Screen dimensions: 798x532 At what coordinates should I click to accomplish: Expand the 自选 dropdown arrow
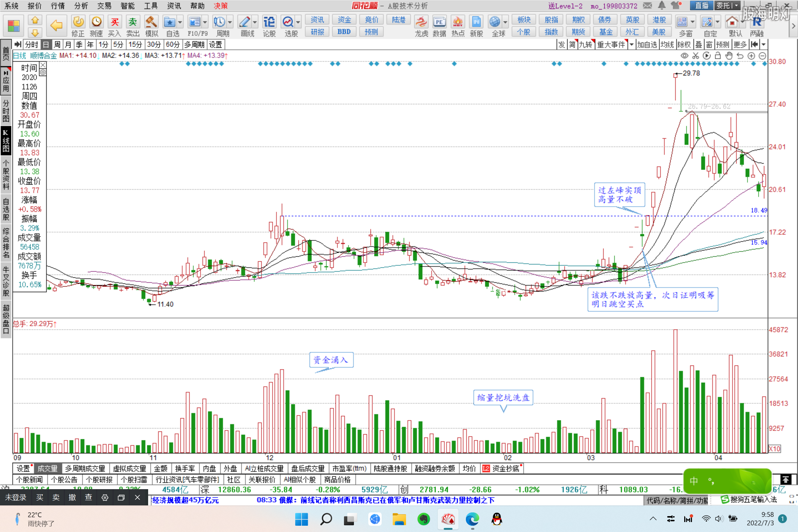pyautogui.click(x=180, y=22)
